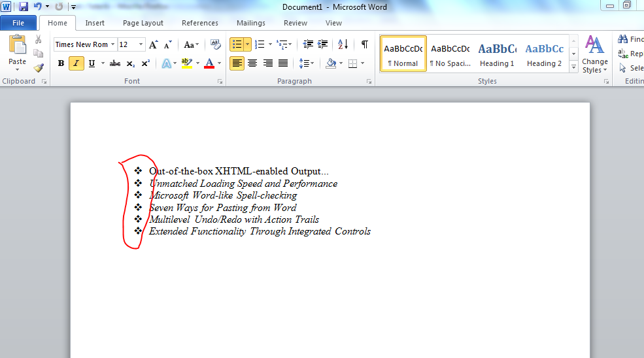This screenshot has height=358, width=644.
Task: Click the Increase Indent icon
Action: click(x=323, y=44)
